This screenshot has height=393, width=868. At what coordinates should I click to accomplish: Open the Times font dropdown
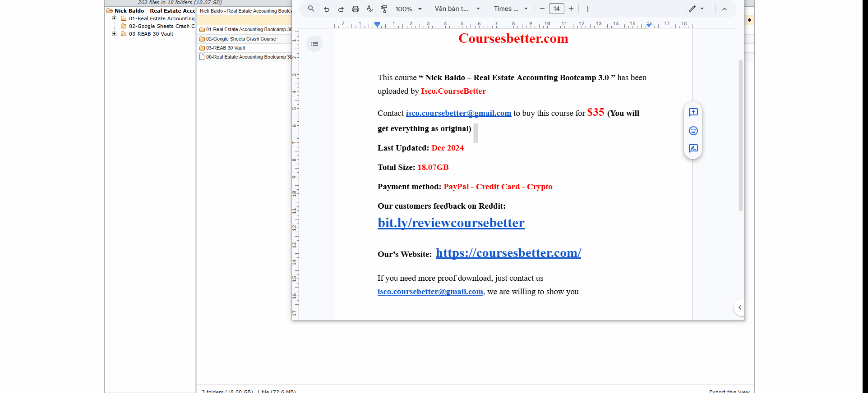(x=511, y=9)
